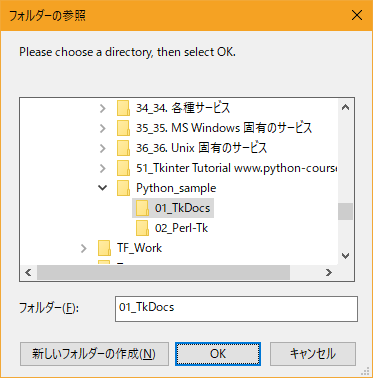
Task: Select the 34_34. 各種サービス folder name
Action: [183, 108]
